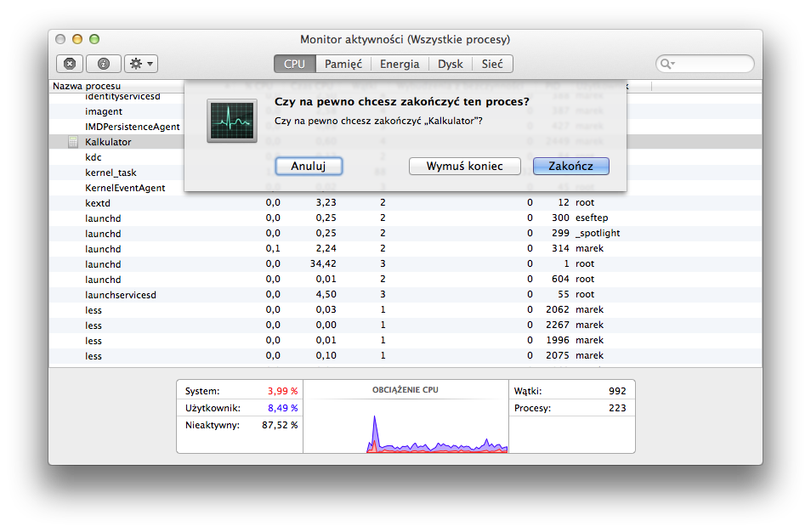
Task: Click the red close window button
Action: pyautogui.click(x=60, y=39)
